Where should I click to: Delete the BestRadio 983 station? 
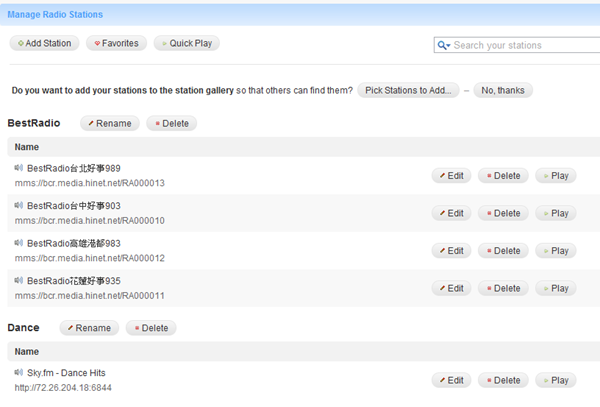tap(503, 251)
